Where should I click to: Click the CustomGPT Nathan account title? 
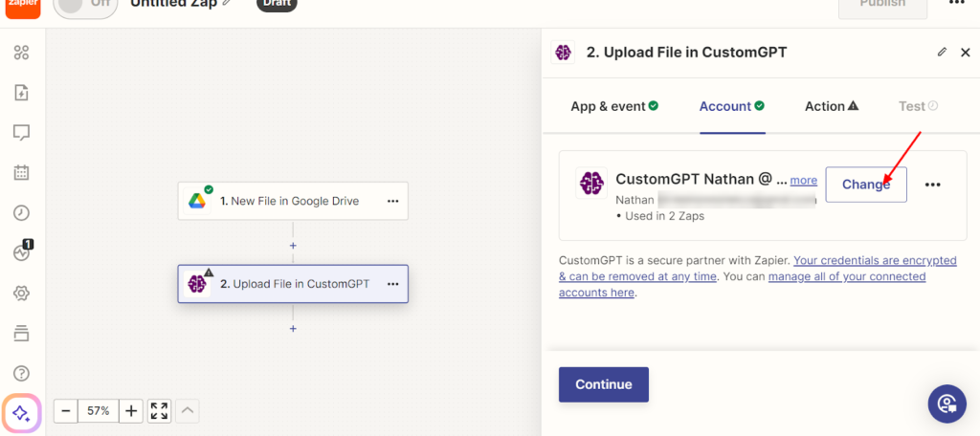(702, 179)
